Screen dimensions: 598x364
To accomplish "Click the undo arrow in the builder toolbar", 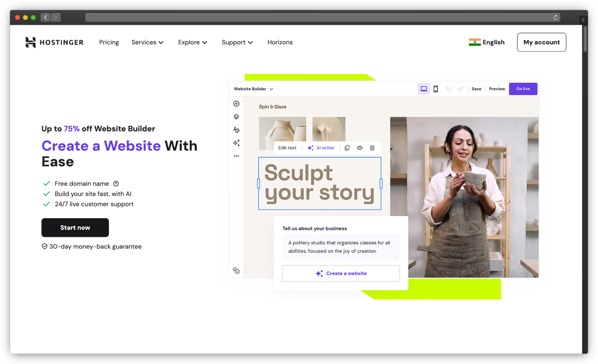I will (x=449, y=89).
